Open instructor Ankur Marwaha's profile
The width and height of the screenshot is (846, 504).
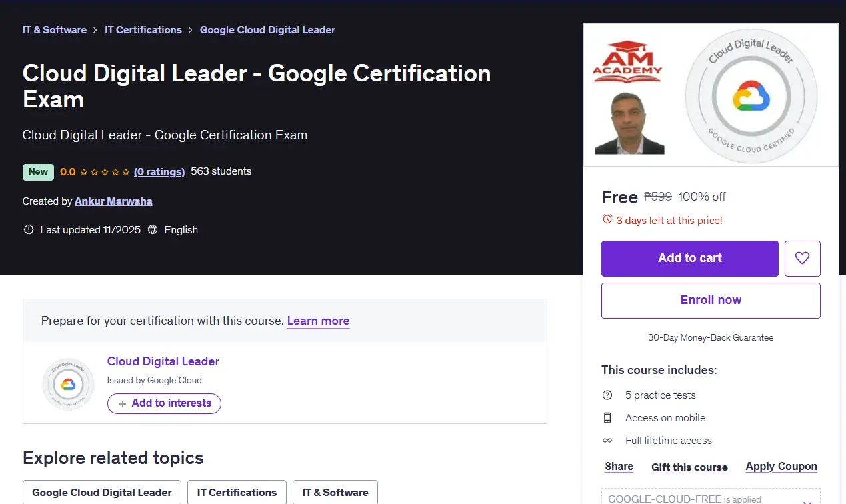113,201
